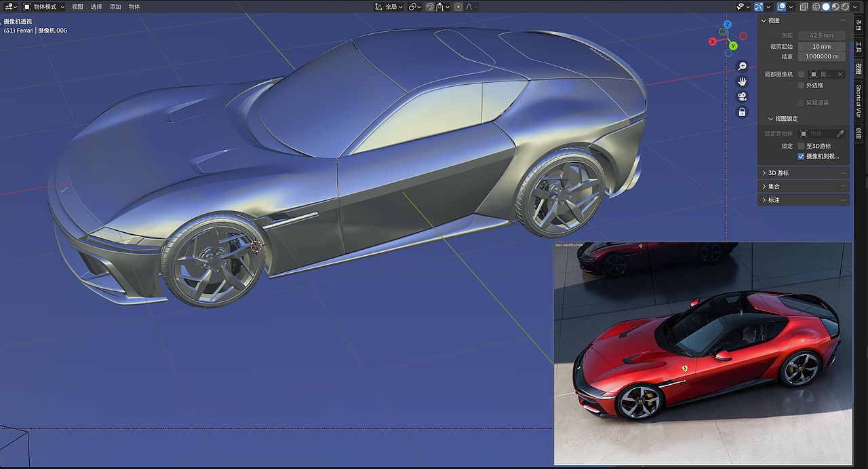
Task: Select the camera view icon in viewport gizmos
Action: (742, 96)
